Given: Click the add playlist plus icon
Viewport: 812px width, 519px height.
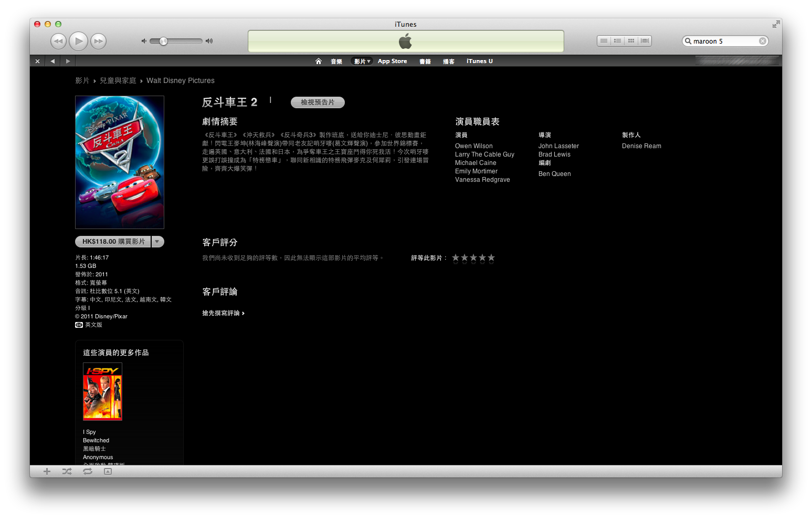Looking at the screenshot, I should point(47,471).
